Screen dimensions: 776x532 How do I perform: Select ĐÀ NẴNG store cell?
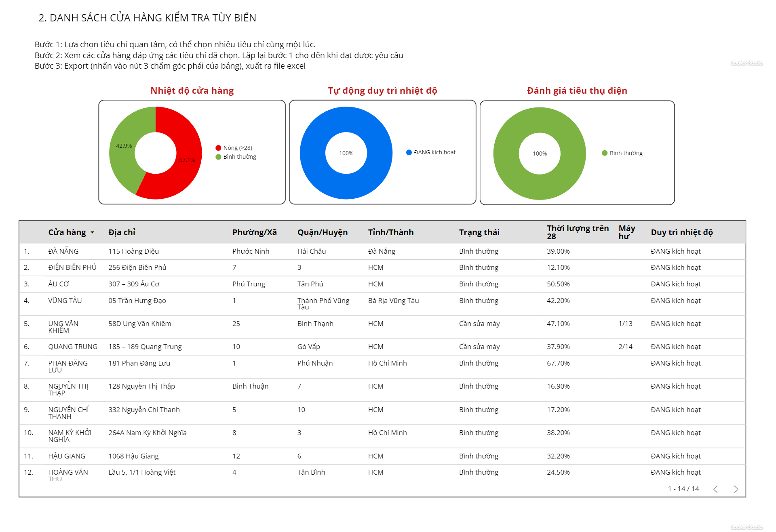coord(63,251)
